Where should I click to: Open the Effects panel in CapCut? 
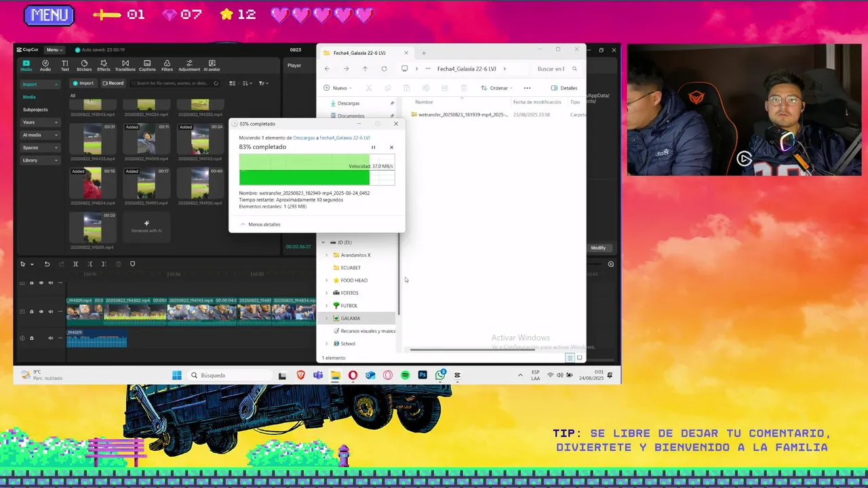coord(104,66)
